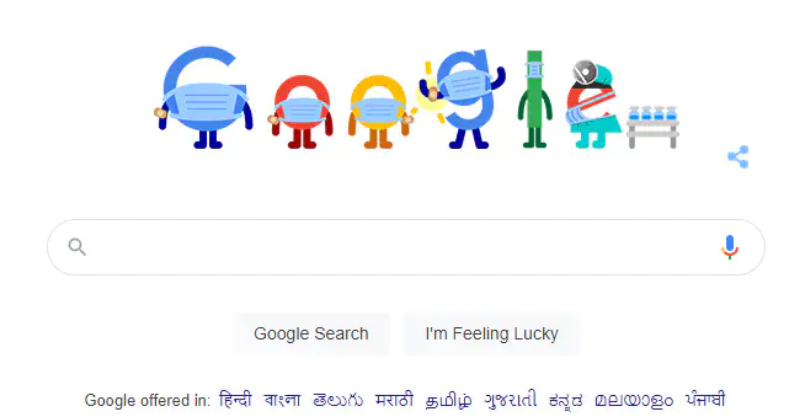Switch Google to Punjabi (ਪੰਜਾਬੀ)

pyautogui.click(x=705, y=400)
